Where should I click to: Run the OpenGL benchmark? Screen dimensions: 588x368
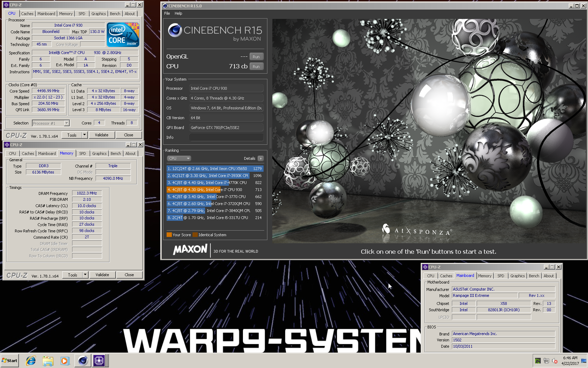(256, 57)
